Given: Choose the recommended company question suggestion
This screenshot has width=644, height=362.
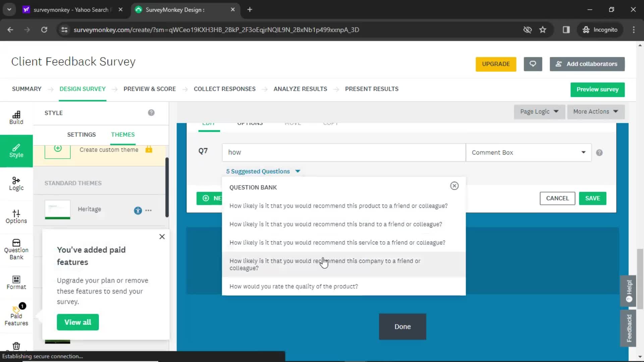Looking at the screenshot, I should pos(325,264).
